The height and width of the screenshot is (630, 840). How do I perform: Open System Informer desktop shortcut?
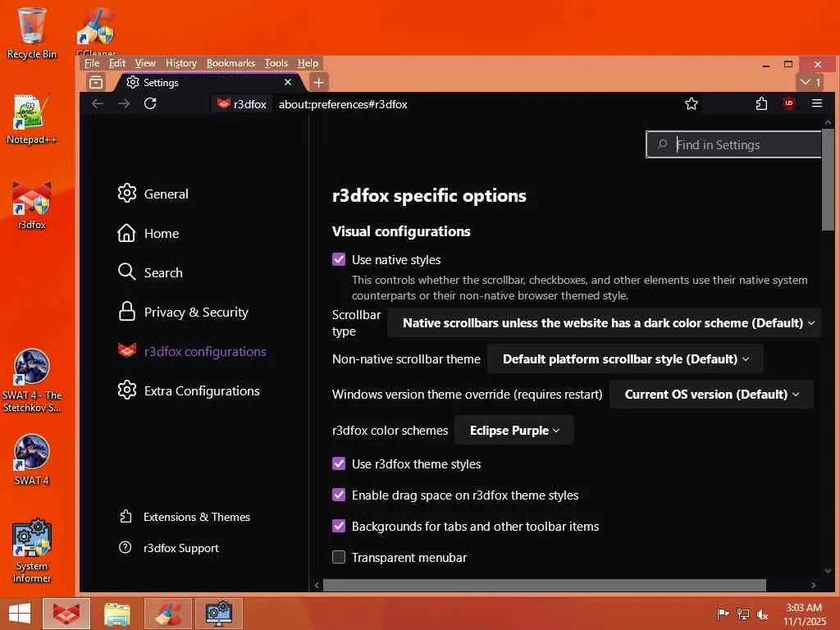tap(32, 550)
